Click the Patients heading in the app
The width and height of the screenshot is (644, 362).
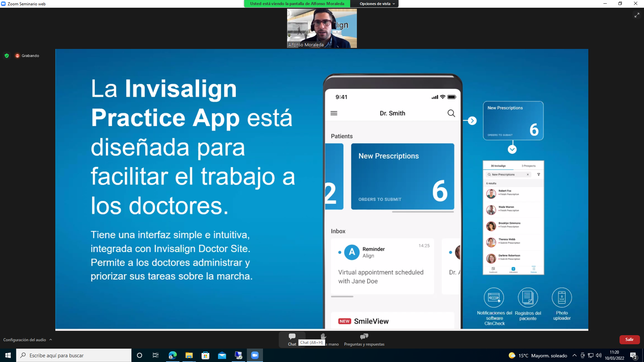[x=342, y=136]
